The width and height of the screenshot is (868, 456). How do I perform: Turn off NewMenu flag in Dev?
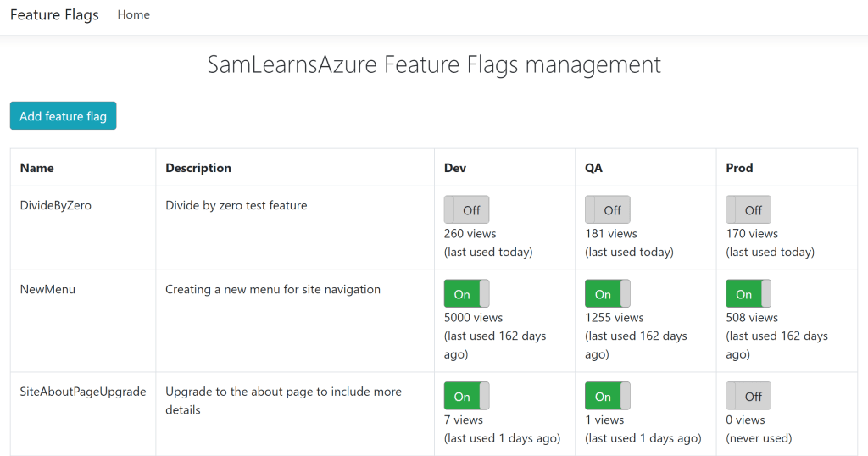click(x=466, y=294)
